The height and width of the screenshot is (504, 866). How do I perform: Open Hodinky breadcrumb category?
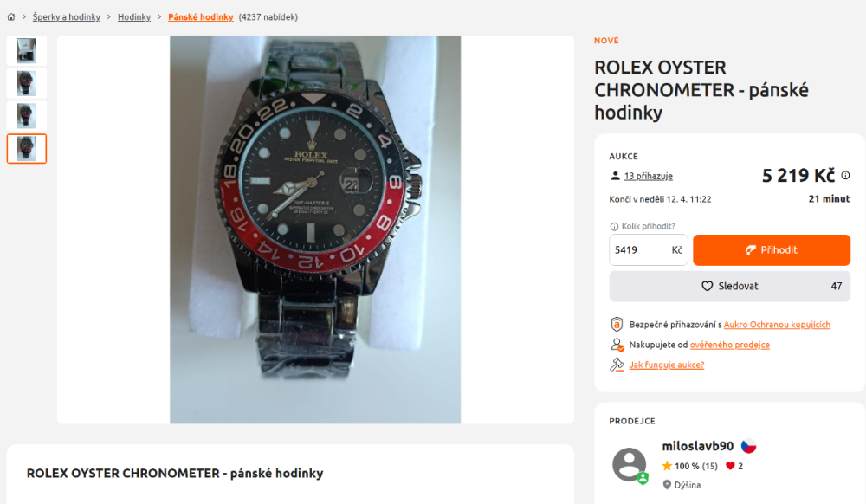coord(134,17)
